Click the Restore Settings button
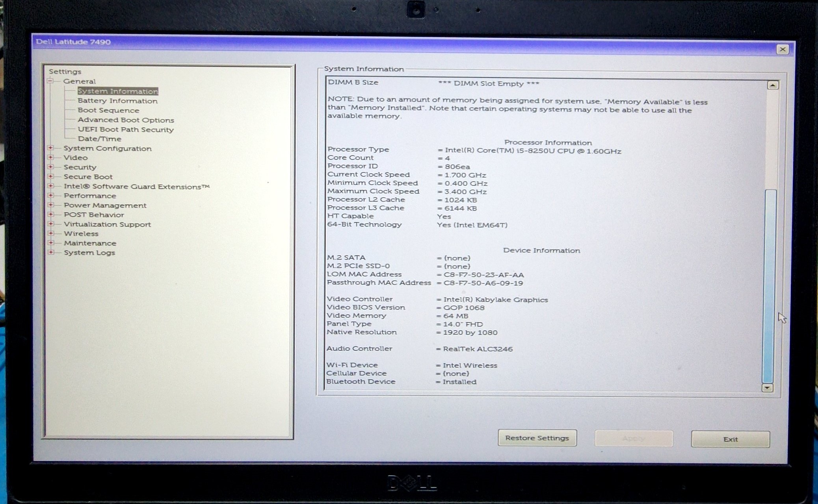 537,438
